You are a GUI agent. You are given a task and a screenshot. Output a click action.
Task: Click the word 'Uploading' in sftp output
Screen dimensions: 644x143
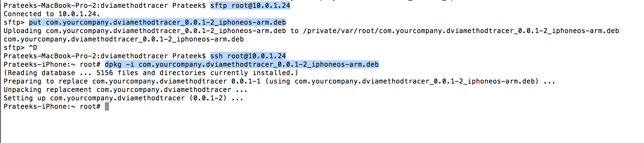tap(22, 31)
